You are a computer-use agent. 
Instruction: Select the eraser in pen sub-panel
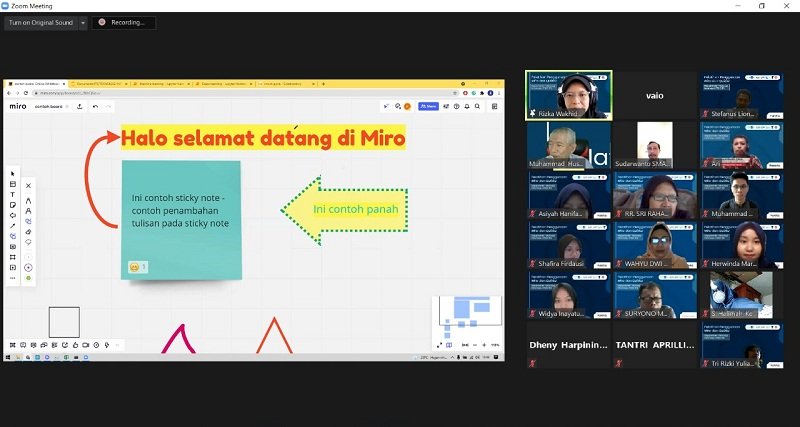28,232
